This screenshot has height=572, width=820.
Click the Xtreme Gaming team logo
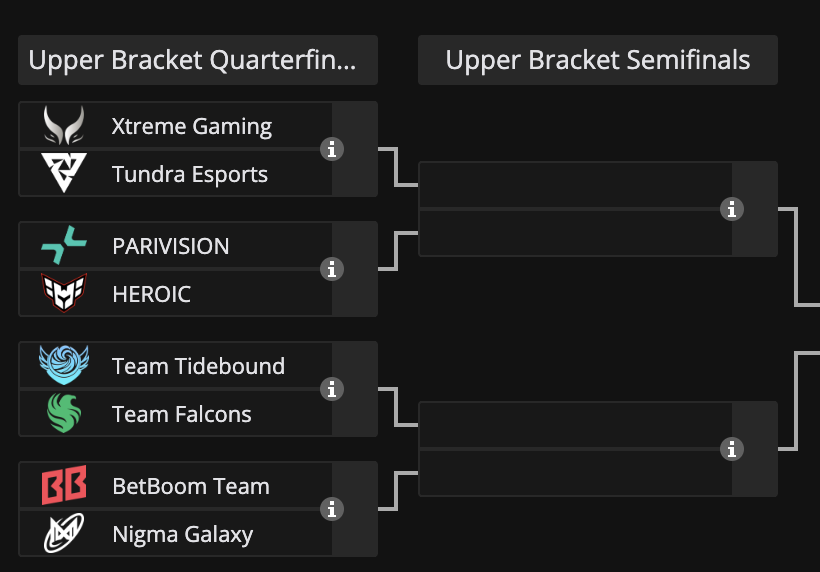click(x=64, y=126)
